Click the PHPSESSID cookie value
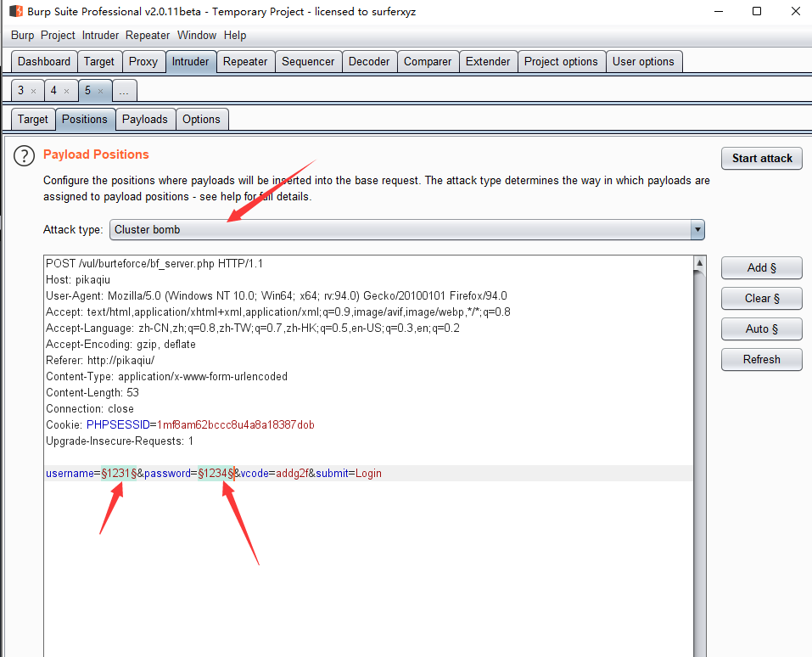Image resolution: width=812 pixels, height=657 pixels. (x=236, y=425)
